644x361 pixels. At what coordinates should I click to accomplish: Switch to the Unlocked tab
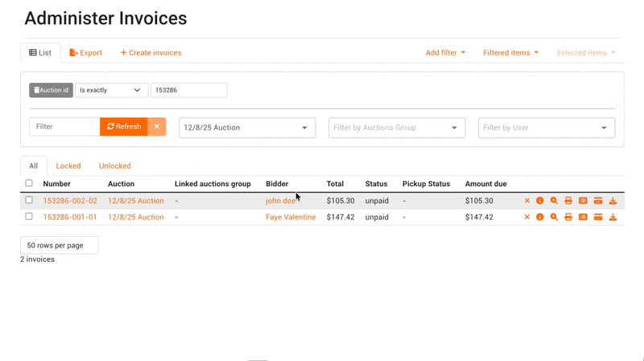[114, 166]
